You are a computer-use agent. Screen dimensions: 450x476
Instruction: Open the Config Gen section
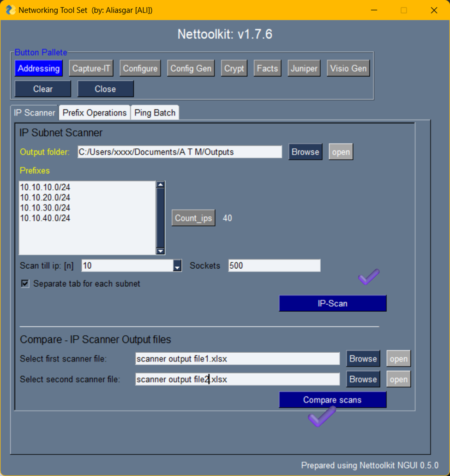click(x=191, y=68)
